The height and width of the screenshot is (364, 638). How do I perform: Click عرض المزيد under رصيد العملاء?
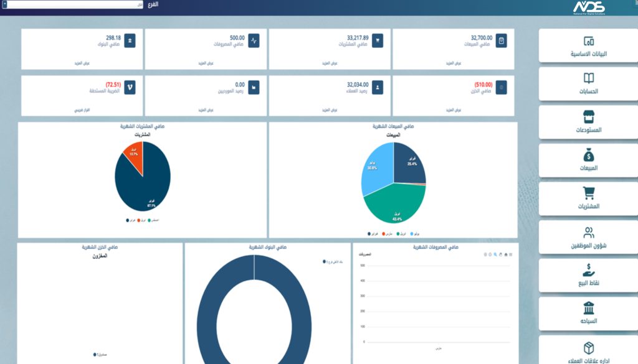pos(330,110)
